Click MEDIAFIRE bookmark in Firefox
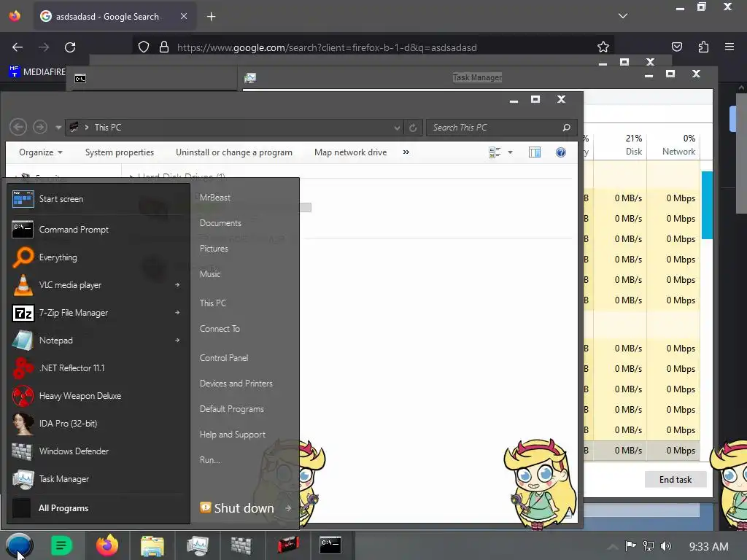This screenshot has width=747, height=560. (x=37, y=72)
